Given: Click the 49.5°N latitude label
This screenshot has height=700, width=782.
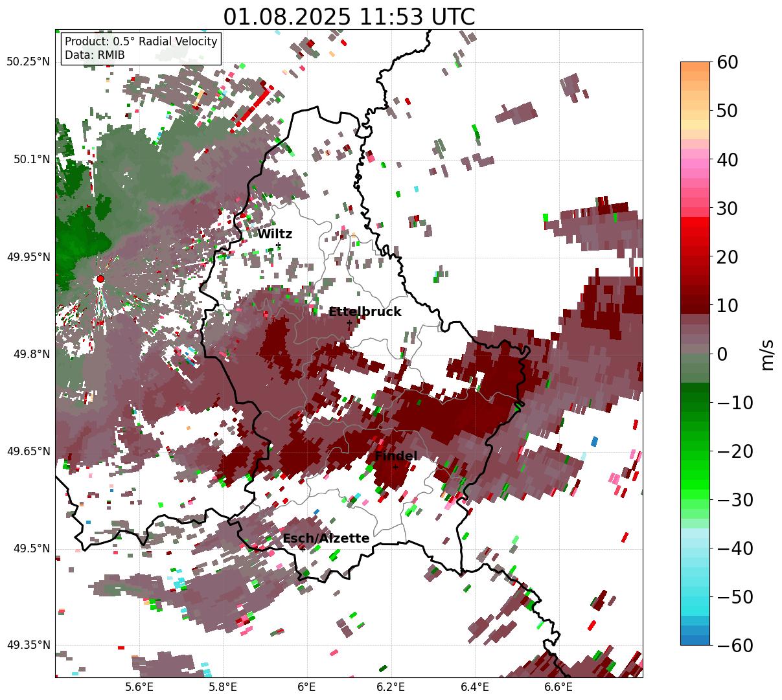Looking at the screenshot, I should coord(31,548).
